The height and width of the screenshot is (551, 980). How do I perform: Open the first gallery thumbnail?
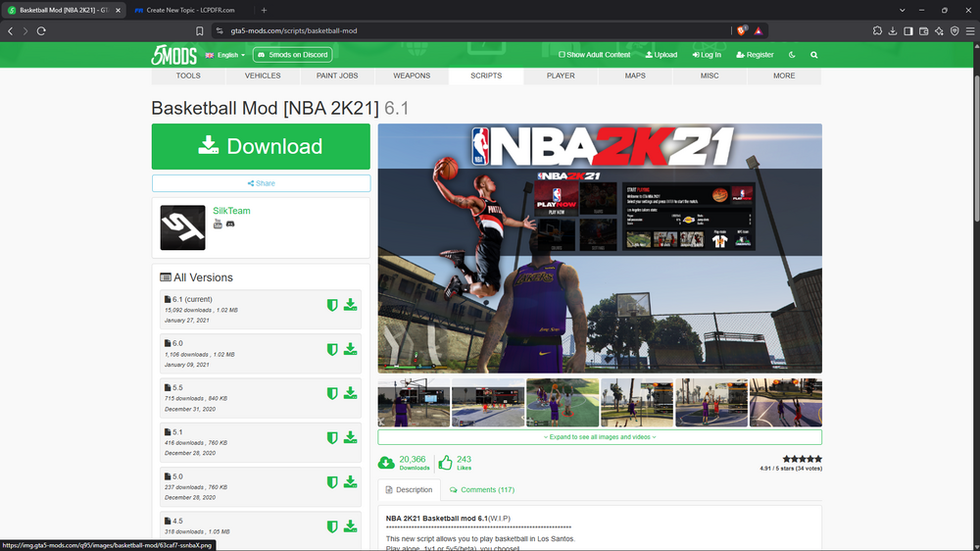[x=414, y=403]
